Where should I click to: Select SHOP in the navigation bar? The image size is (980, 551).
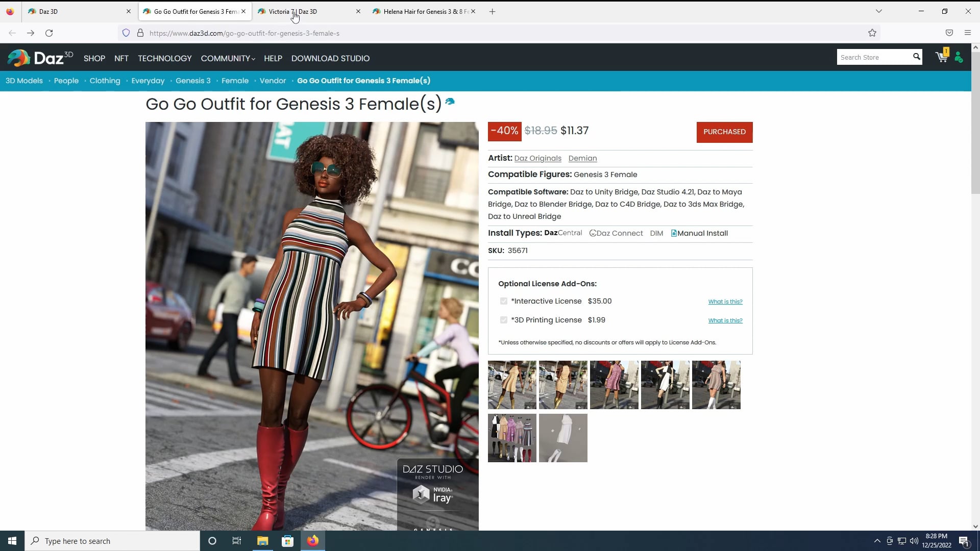94,58
